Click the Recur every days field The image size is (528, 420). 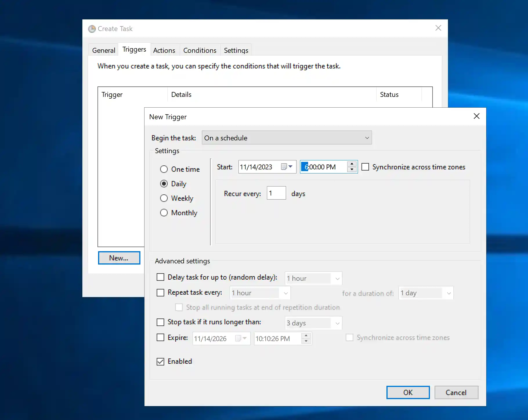(x=276, y=193)
